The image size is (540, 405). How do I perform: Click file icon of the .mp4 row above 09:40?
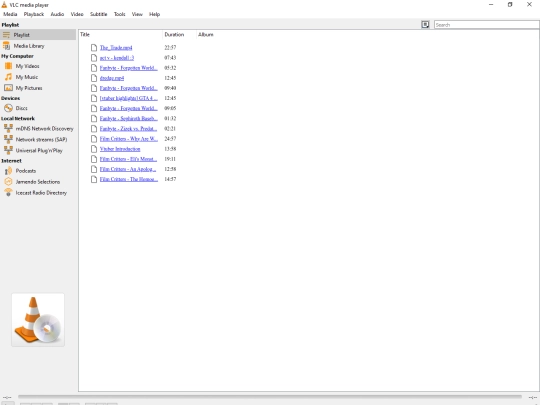[94, 78]
